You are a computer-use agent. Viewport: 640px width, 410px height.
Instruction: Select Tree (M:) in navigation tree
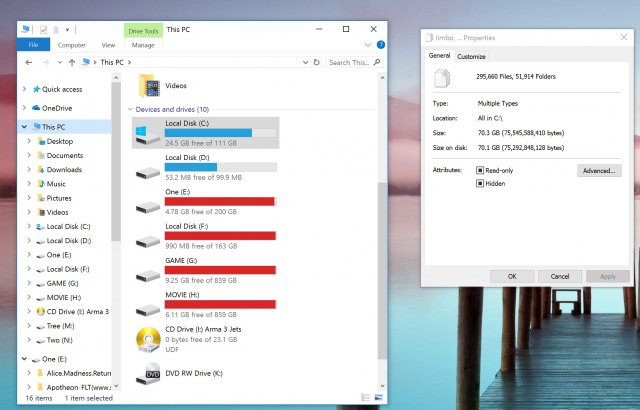coord(56,326)
